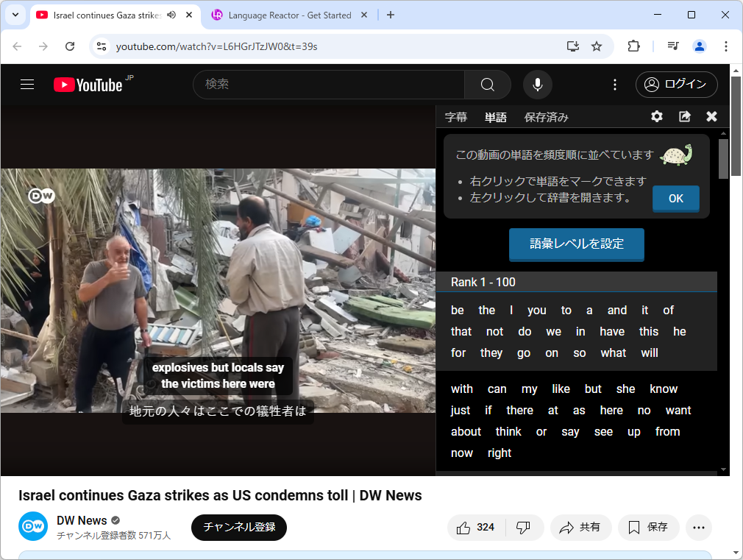This screenshot has height=560, width=743.
Task: Click the Japanese subtitle line 地元の人々
Action: point(218,411)
